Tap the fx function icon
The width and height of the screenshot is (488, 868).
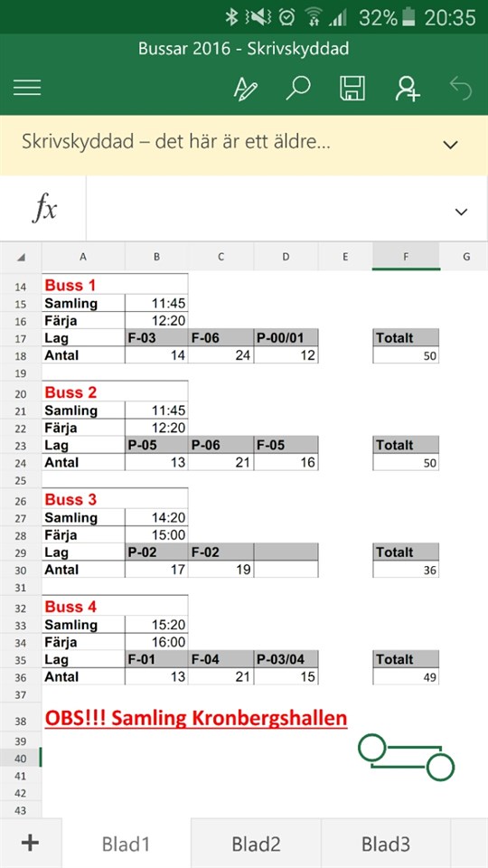point(43,210)
